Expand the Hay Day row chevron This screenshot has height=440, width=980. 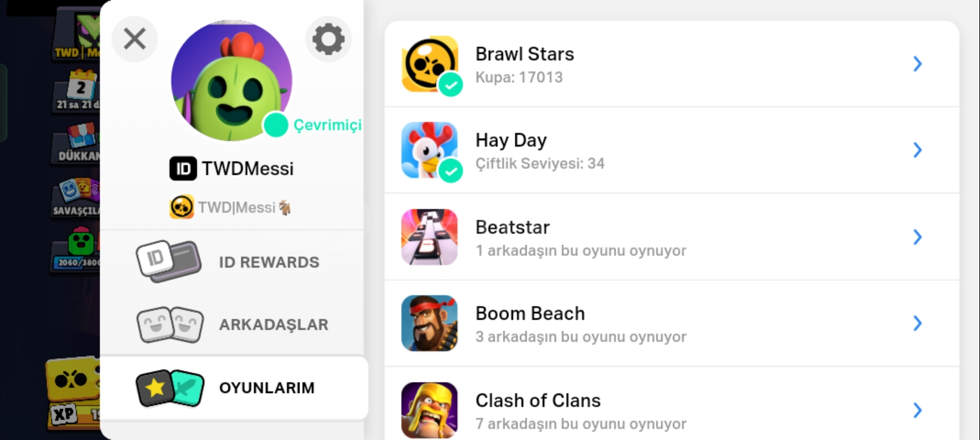coord(917,150)
